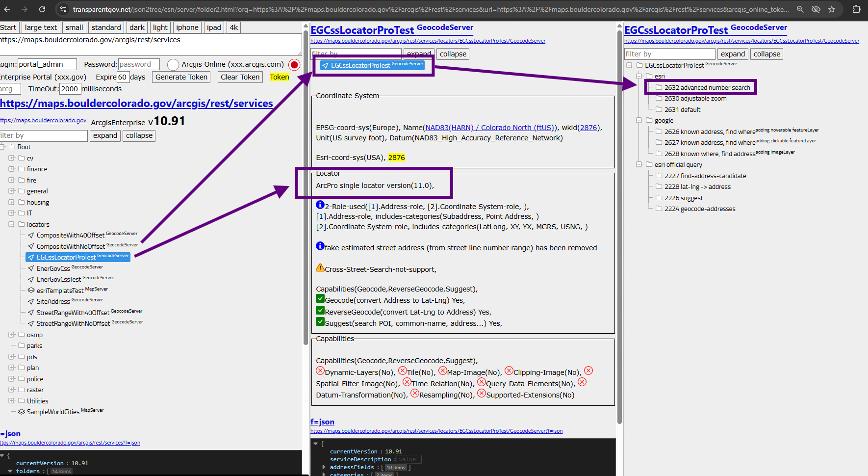The height and width of the screenshot is (476, 868).
Task: Collapse the google group in right tree
Action: [639, 120]
